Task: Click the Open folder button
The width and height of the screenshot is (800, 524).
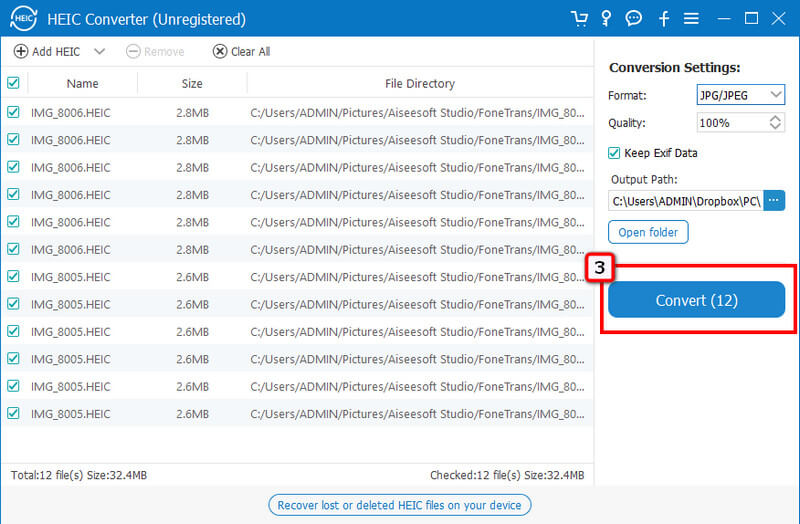Action: point(648,232)
